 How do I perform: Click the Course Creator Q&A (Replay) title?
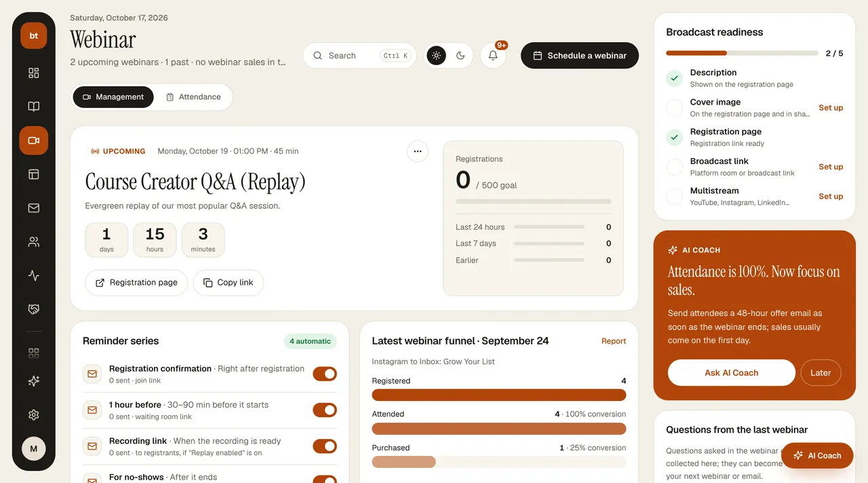[195, 182]
